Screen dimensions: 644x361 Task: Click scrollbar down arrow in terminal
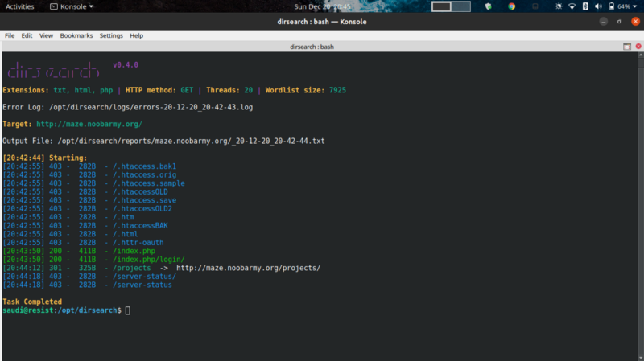641,358
